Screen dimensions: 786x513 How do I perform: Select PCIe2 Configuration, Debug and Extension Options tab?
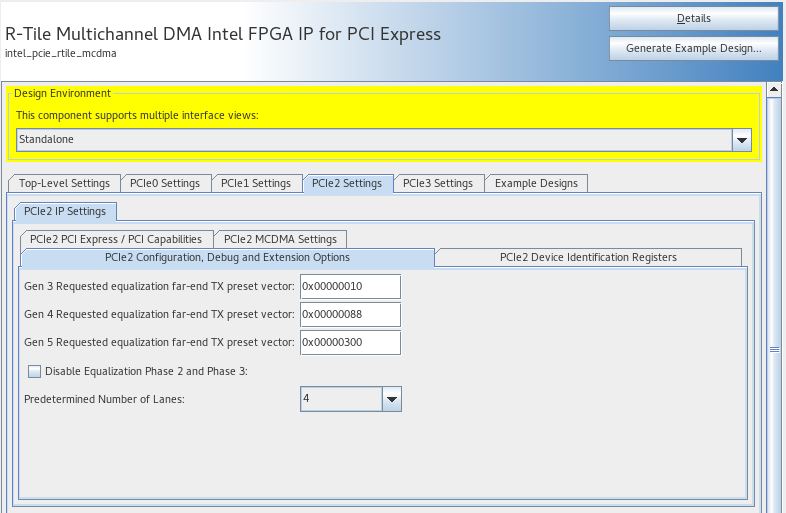click(x=227, y=257)
